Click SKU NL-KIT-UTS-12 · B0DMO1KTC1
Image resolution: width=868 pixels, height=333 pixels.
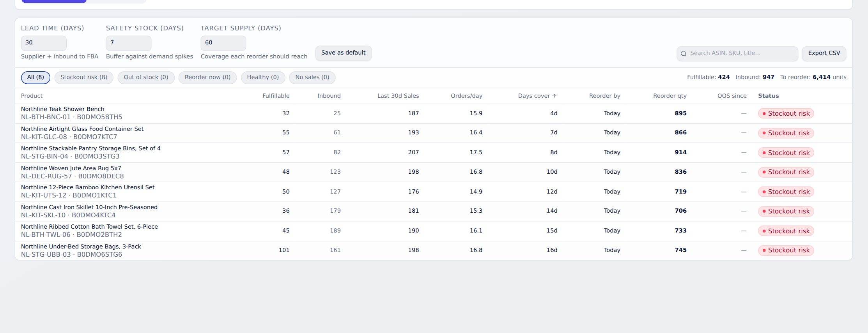click(69, 196)
